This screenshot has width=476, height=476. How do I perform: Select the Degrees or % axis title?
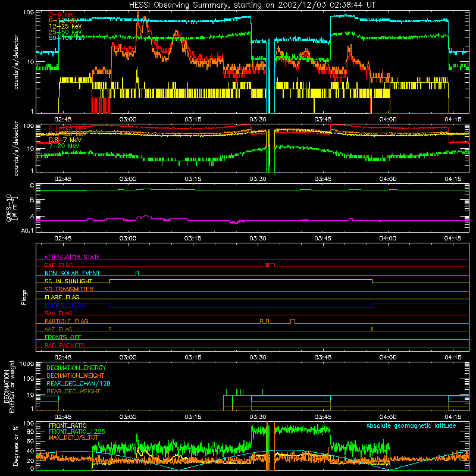[x=16, y=446]
